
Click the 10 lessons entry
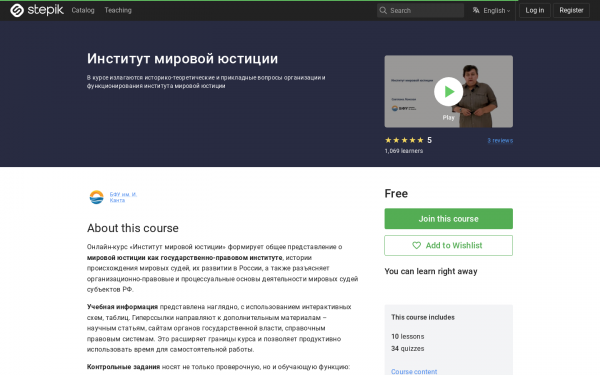408,336
